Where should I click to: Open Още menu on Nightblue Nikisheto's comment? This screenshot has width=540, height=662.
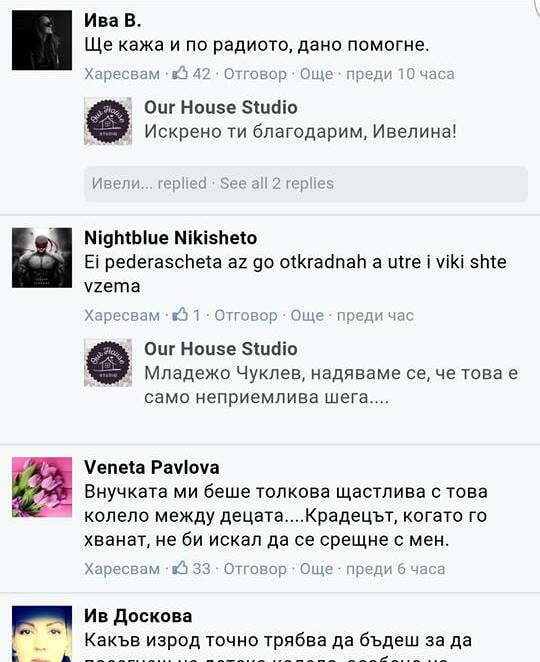click(x=307, y=315)
